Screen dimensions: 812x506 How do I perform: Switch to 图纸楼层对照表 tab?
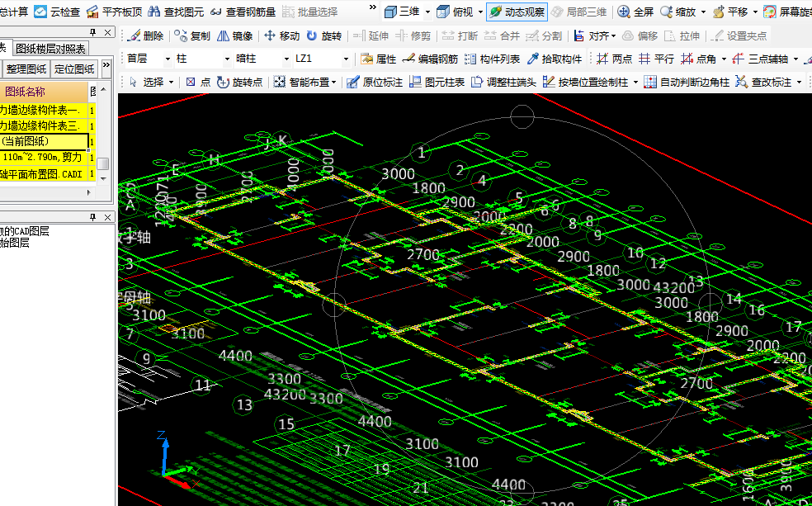[x=50, y=49]
